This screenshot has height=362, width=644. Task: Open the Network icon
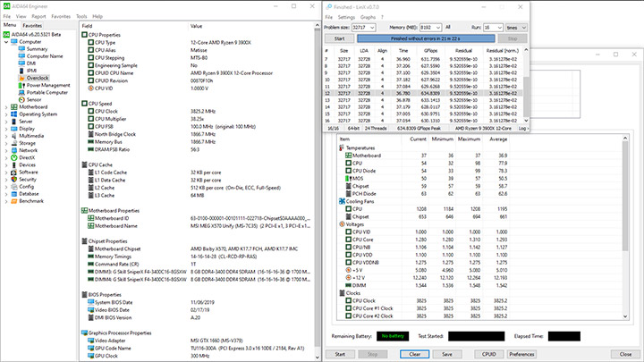pyautogui.click(x=14, y=150)
